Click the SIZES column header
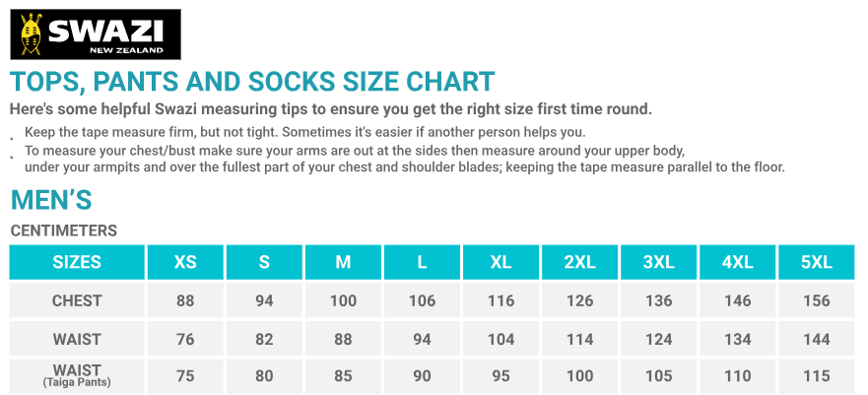 click(x=77, y=262)
